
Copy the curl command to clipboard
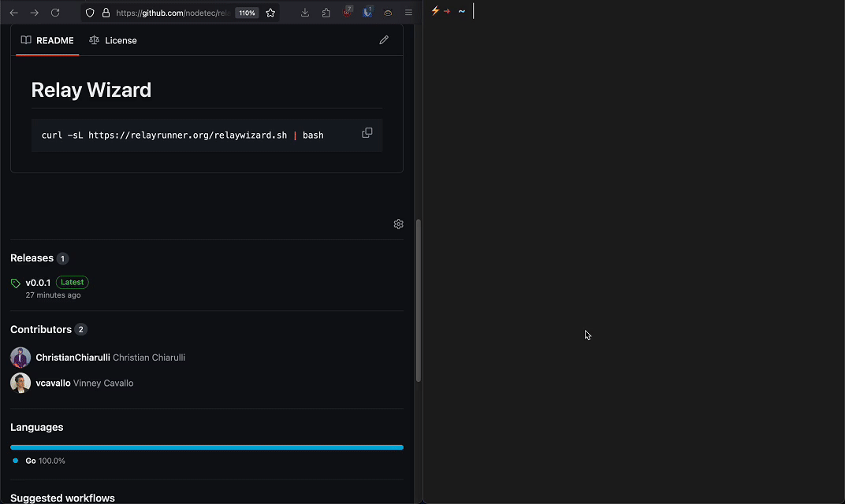(367, 133)
